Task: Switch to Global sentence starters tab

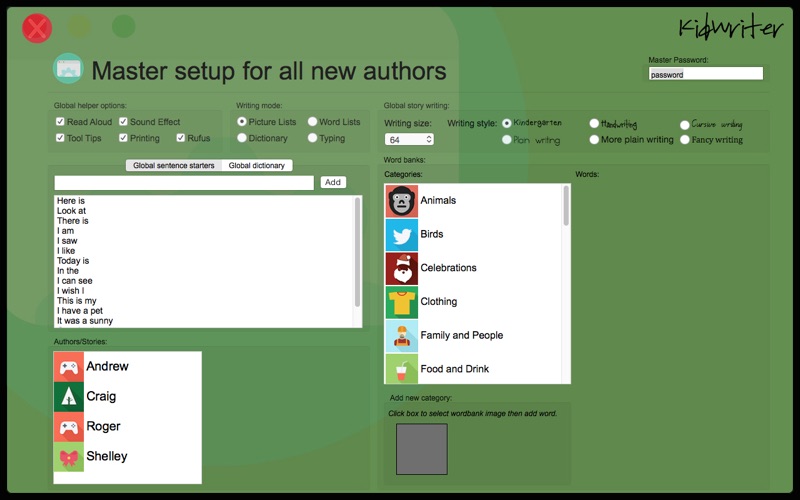Action: pyautogui.click(x=174, y=165)
